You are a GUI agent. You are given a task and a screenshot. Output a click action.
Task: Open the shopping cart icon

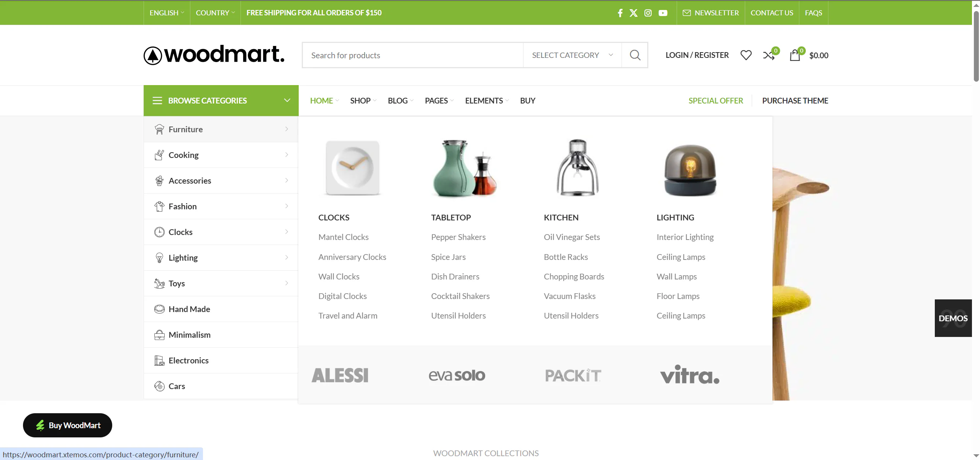[x=795, y=55]
